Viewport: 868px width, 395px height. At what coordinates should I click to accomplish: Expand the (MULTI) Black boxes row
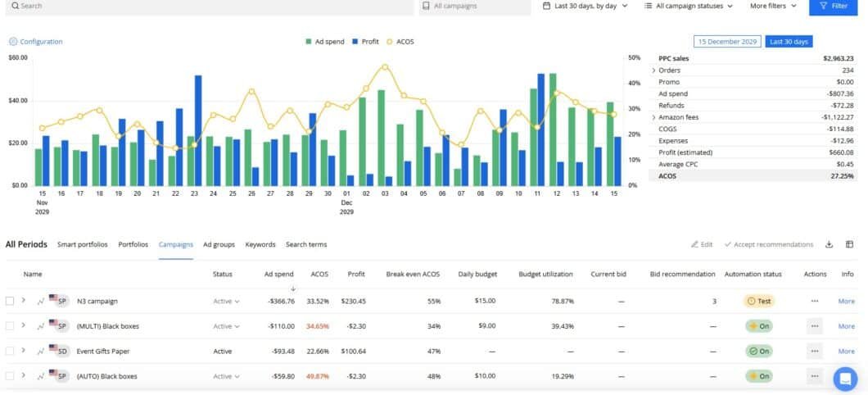coord(24,326)
